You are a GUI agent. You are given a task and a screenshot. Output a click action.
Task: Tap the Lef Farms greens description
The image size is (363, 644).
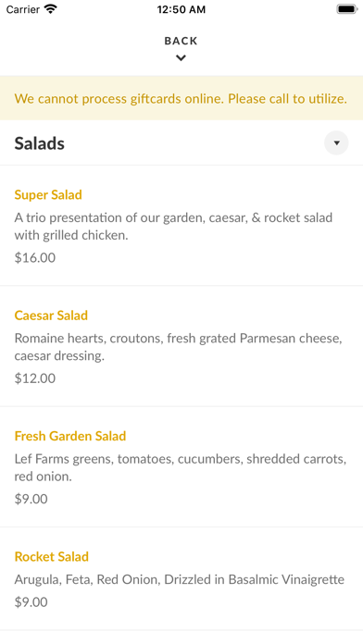(x=181, y=467)
